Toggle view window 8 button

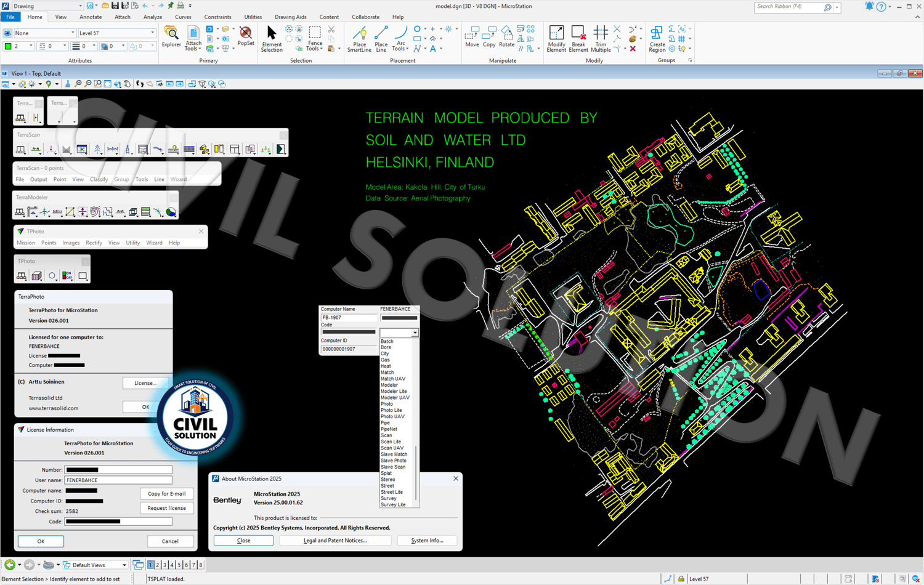201,565
